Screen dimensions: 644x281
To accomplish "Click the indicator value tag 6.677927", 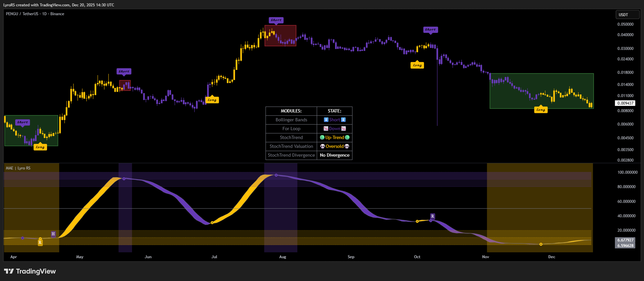I will (x=625, y=240).
